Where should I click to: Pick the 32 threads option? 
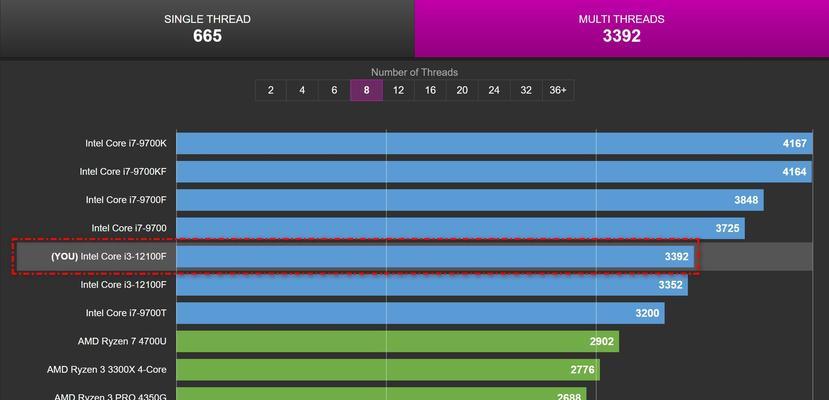coord(526,90)
